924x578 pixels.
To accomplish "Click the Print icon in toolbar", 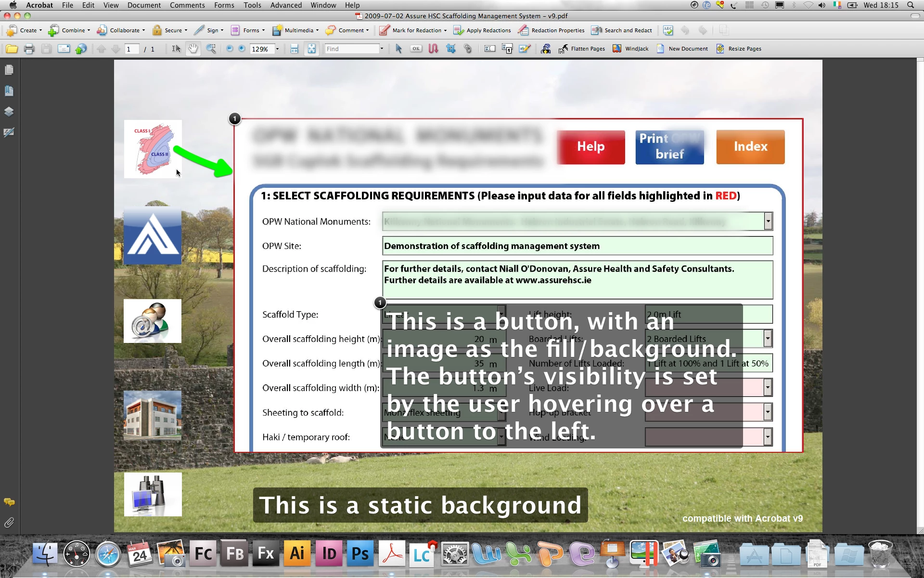I will pos(29,49).
